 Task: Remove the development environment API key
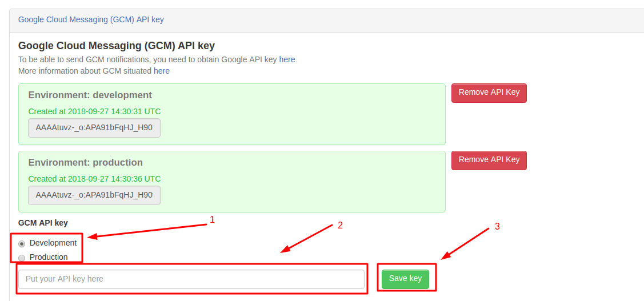pyautogui.click(x=489, y=93)
